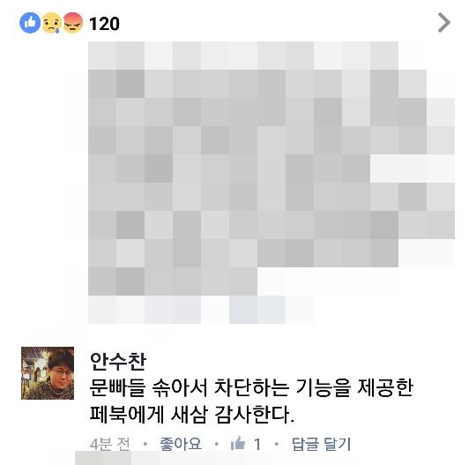Select the comment line starting 문빠들 속아서
This screenshot has height=465, width=476.
pos(251,388)
